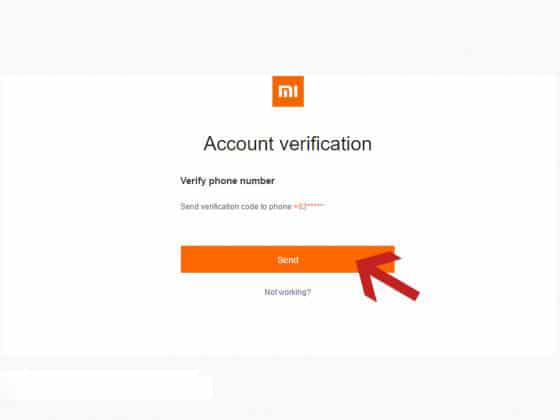Click the question mark in "Not working?"

[x=309, y=292]
